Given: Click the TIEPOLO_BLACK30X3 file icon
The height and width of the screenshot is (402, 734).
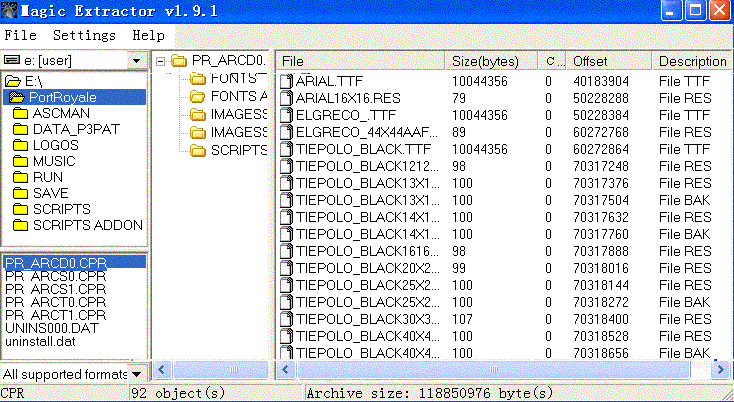Looking at the screenshot, I should (286, 319).
